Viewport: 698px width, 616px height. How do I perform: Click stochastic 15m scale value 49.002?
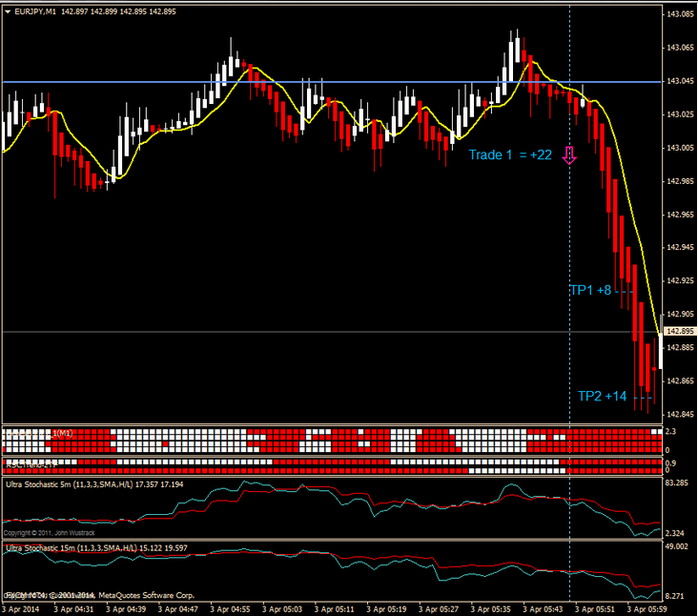(x=677, y=546)
